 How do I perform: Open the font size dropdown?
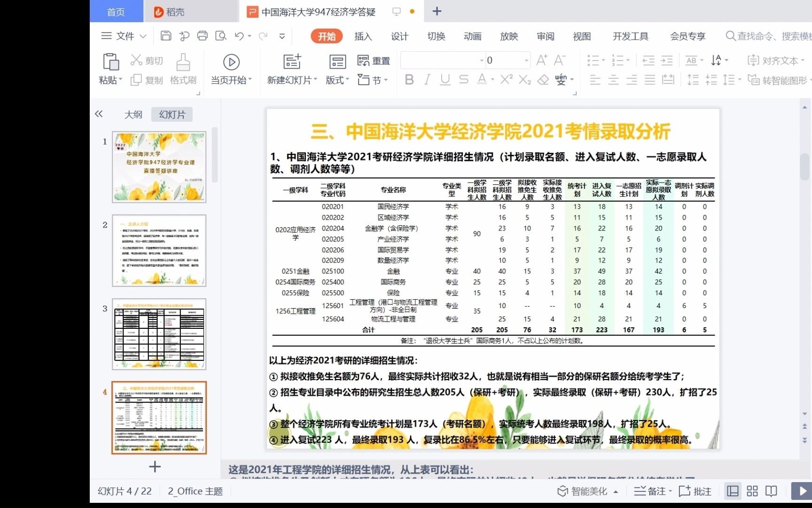point(526,60)
